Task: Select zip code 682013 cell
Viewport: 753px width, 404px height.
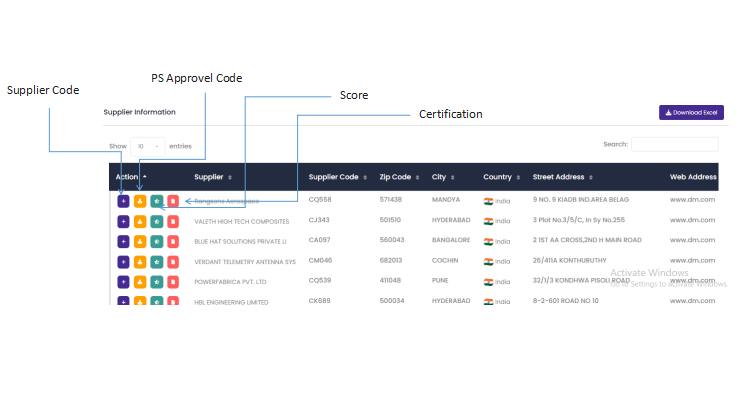Action: tap(390, 260)
